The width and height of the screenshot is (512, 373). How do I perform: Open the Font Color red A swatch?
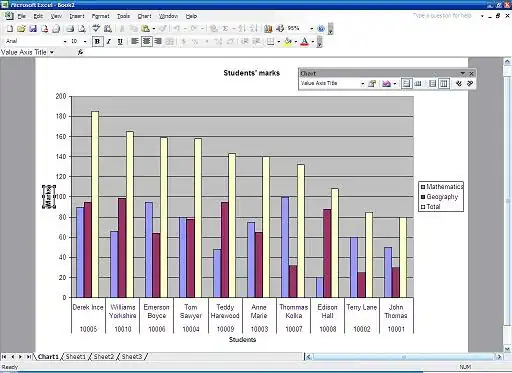304,42
